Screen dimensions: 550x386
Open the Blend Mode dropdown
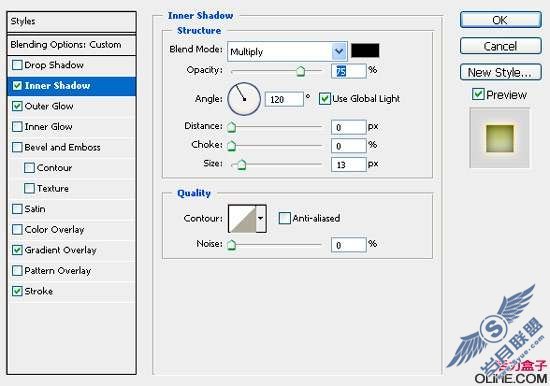tap(287, 52)
